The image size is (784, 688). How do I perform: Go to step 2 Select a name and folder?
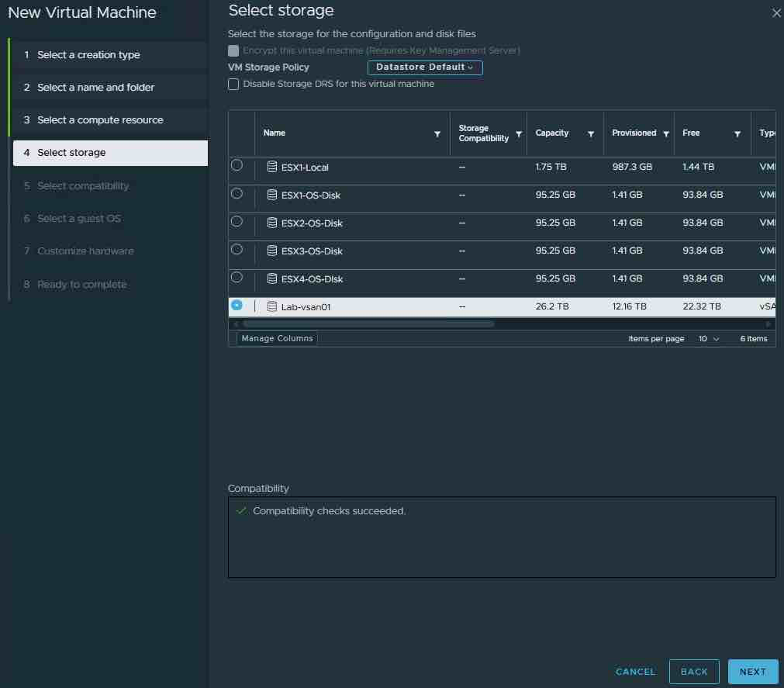[x=95, y=88]
